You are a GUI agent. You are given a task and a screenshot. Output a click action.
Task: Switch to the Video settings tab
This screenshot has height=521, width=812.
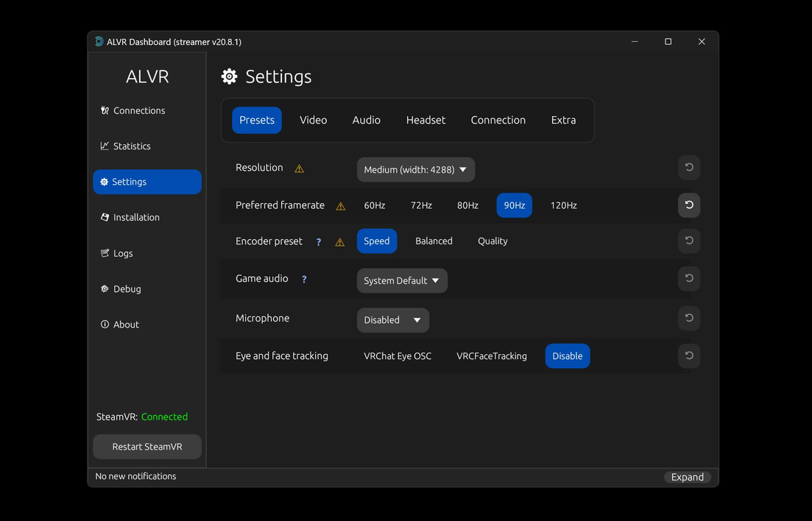(313, 120)
